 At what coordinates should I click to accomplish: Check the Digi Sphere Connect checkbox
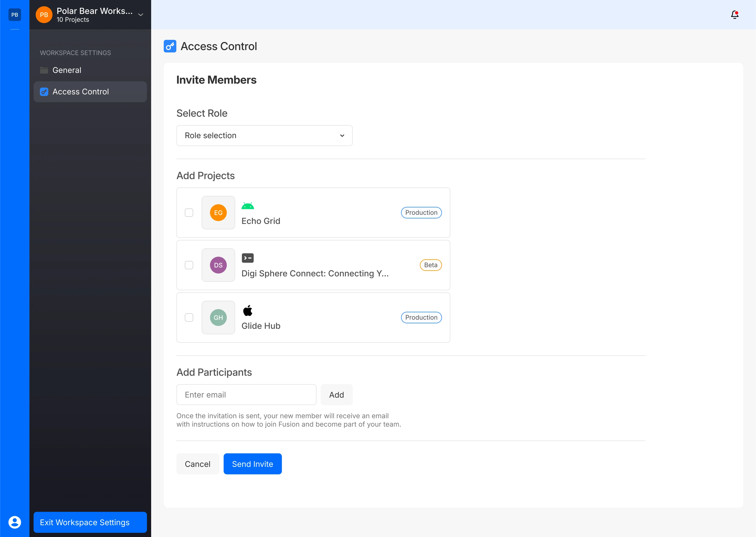189,265
